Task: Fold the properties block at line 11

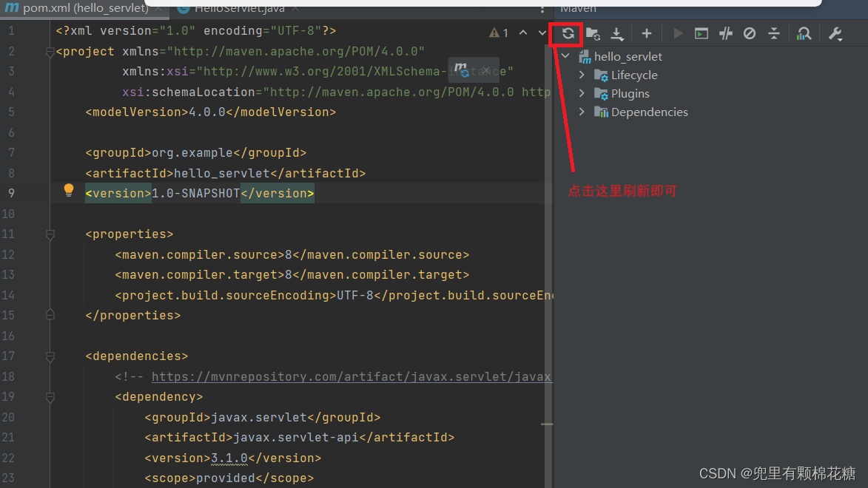Action: pos(50,235)
